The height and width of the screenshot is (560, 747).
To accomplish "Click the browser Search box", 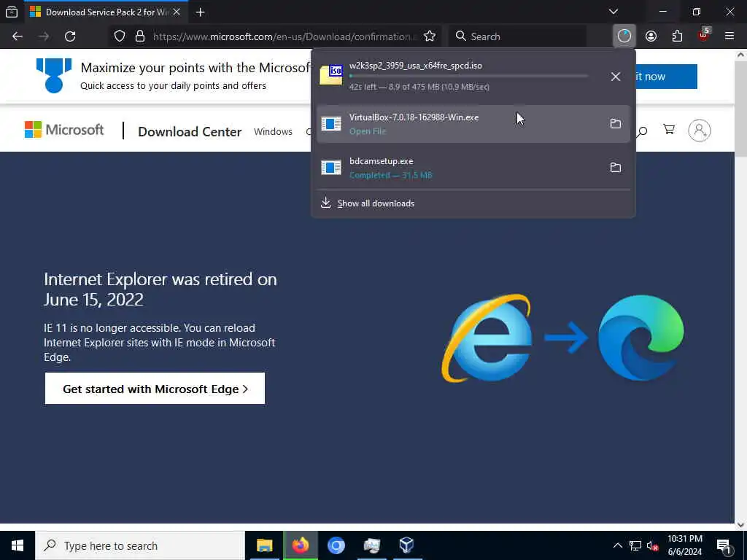I will pyautogui.click(x=517, y=36).
